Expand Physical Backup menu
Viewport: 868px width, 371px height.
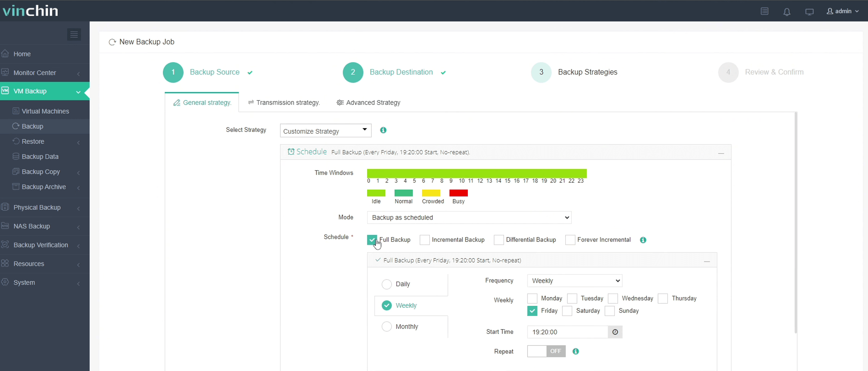point(45,207)
